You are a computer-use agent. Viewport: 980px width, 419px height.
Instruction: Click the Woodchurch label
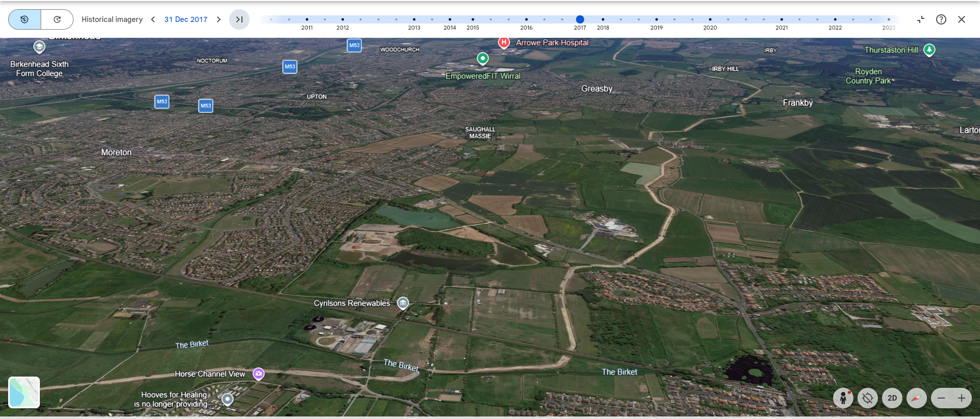(400, 50)
